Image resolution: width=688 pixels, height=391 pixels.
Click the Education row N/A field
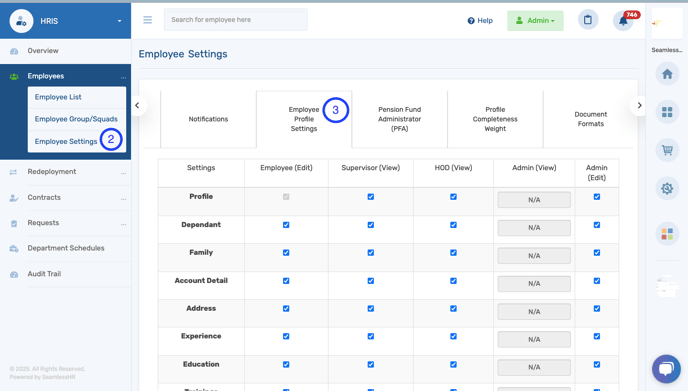coord(534,367)
